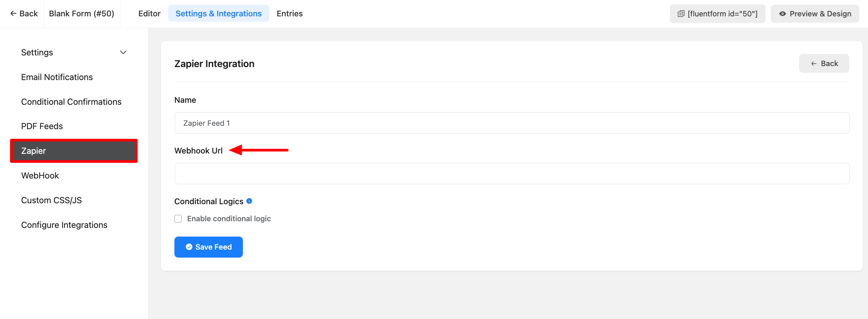Enable conditional logic checkbox
This screenshot has height=319, width=868.
178,219
